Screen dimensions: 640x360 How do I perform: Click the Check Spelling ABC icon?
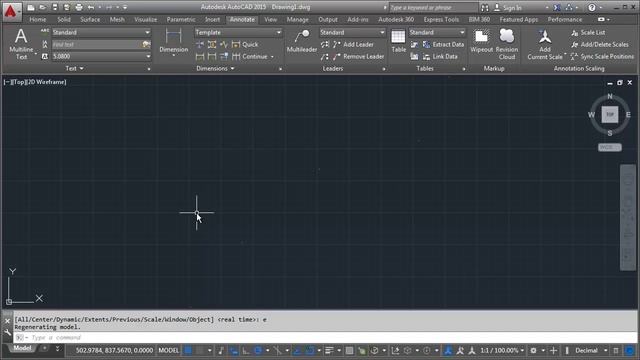(45, 32)
